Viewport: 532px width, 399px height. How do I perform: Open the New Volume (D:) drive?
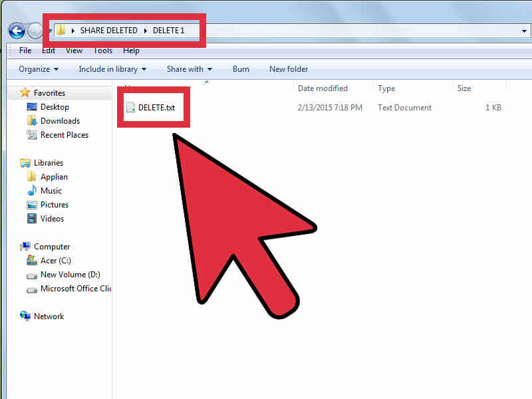pos(64,274)
